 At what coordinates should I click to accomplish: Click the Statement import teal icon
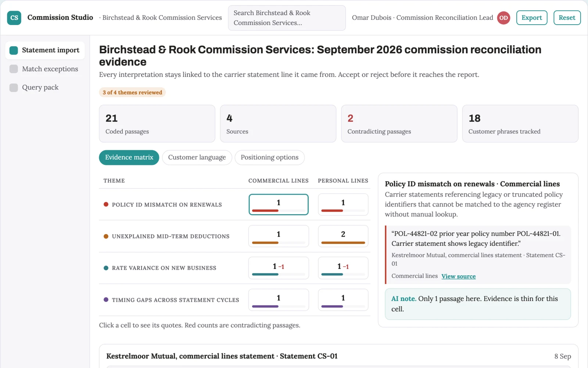click(14, 50)
